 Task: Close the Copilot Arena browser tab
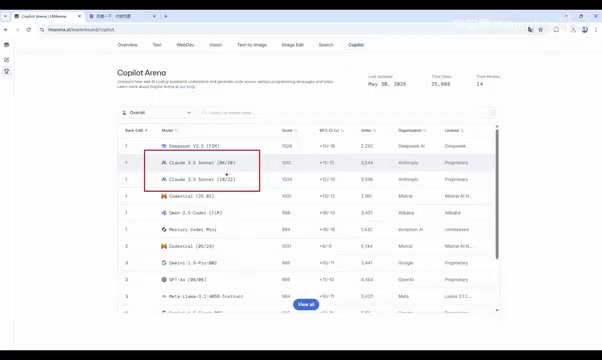click(79, 16)
